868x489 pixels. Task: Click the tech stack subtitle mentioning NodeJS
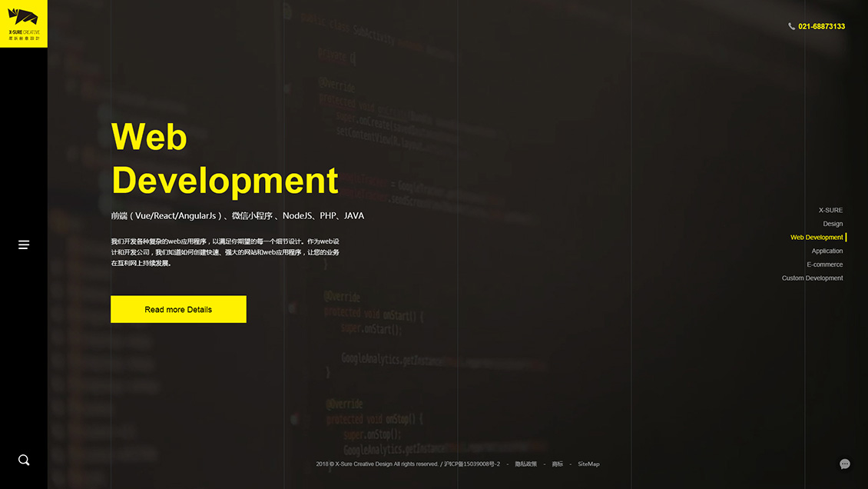tap(237, 216)
